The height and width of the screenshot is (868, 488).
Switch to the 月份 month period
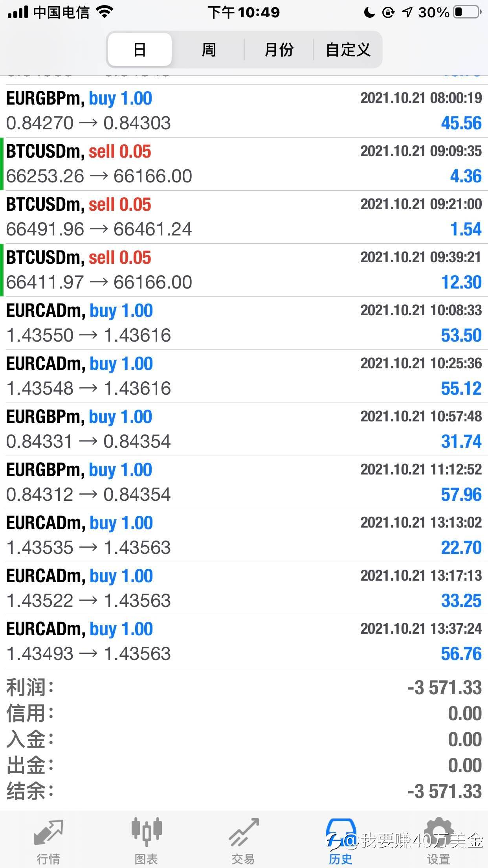(x=279, y=50)
